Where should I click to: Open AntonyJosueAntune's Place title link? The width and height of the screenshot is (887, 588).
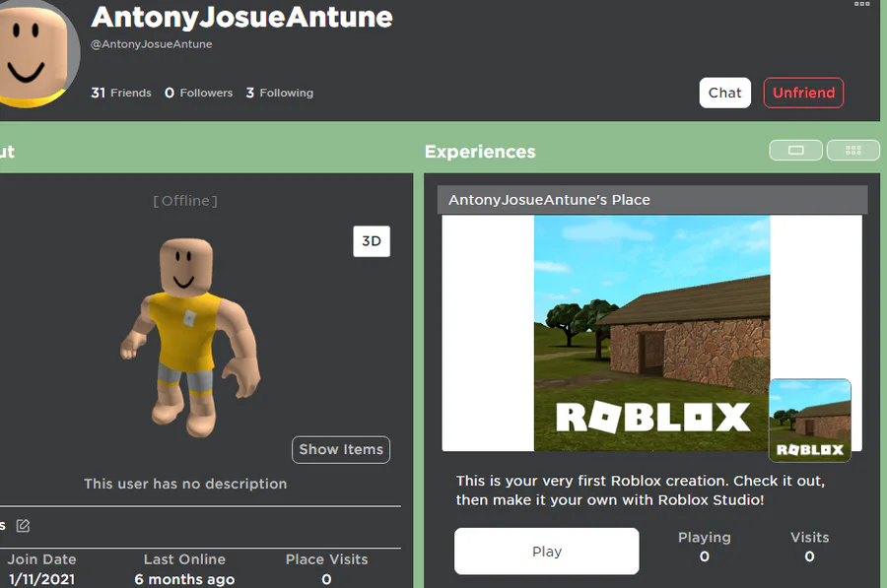[x=549, y=200]
